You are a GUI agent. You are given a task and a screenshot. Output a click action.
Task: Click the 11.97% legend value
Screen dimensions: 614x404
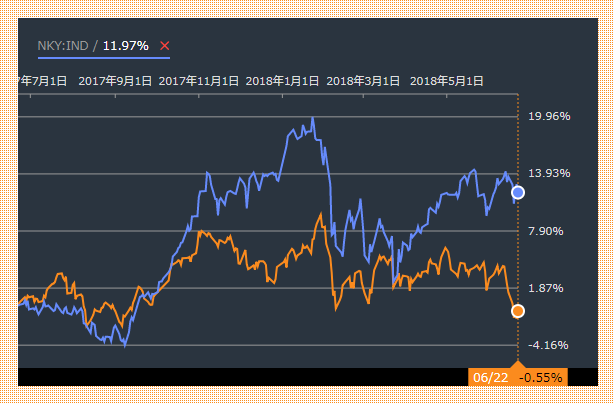(x=126, y=46)
